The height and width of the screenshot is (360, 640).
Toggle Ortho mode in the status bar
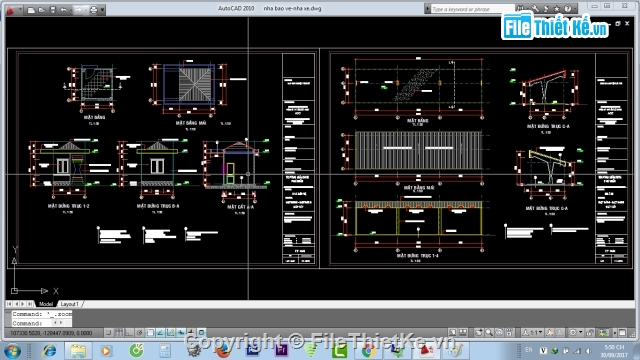pos(129,333)
